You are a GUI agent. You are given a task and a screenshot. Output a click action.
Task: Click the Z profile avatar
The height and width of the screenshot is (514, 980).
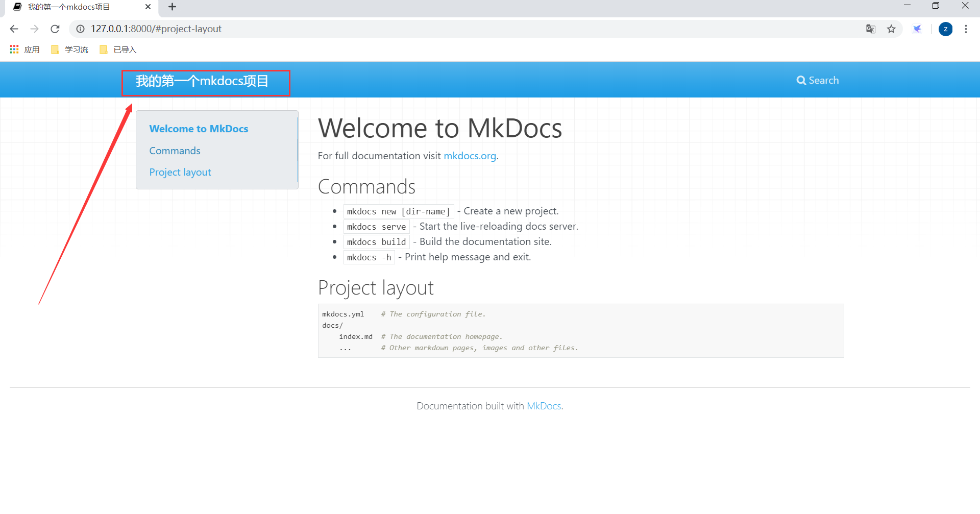pos(945,29)
